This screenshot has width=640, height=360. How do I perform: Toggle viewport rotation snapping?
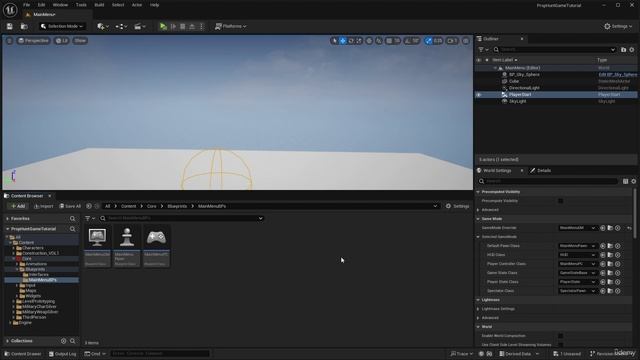[x=408, y=41]
